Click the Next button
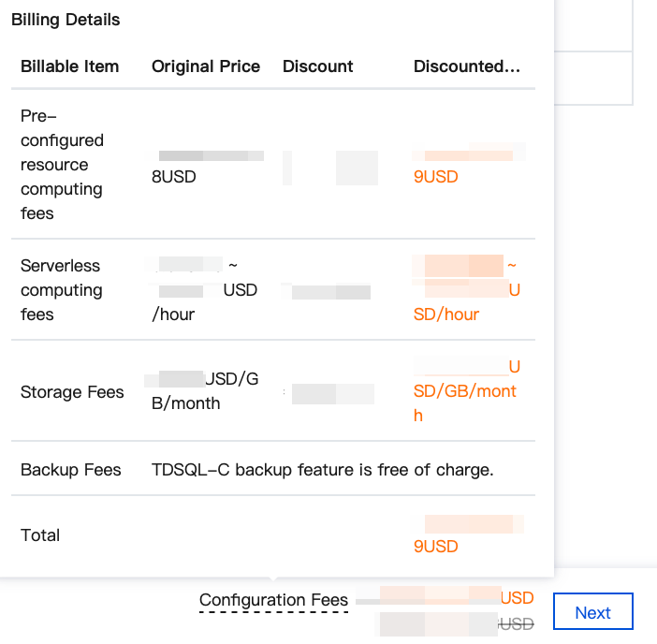Screen dimensions: 657x644 [x=592, y=612]
